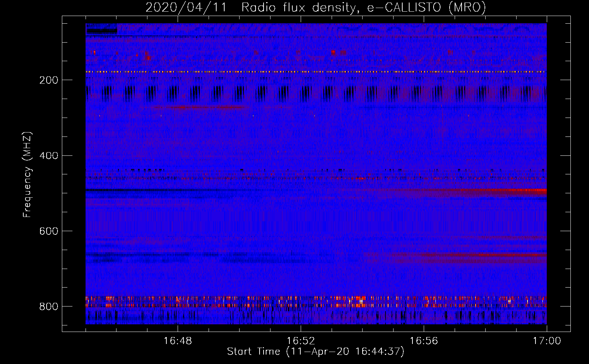Click the 600 frequency tick label

coord(49,231)
